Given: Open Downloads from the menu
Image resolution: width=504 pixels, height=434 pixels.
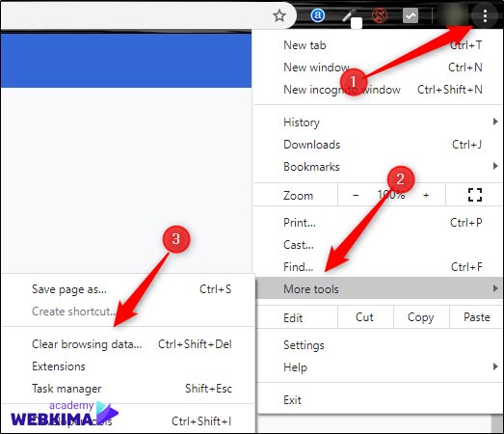Looking at the screenshot, I should click(x=379, y=145).
